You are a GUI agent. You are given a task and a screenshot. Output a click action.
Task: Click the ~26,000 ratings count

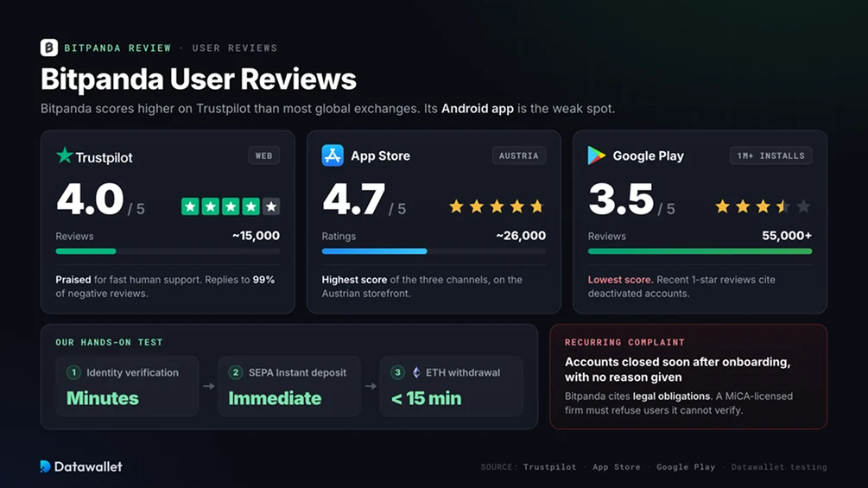pos(521,236)
